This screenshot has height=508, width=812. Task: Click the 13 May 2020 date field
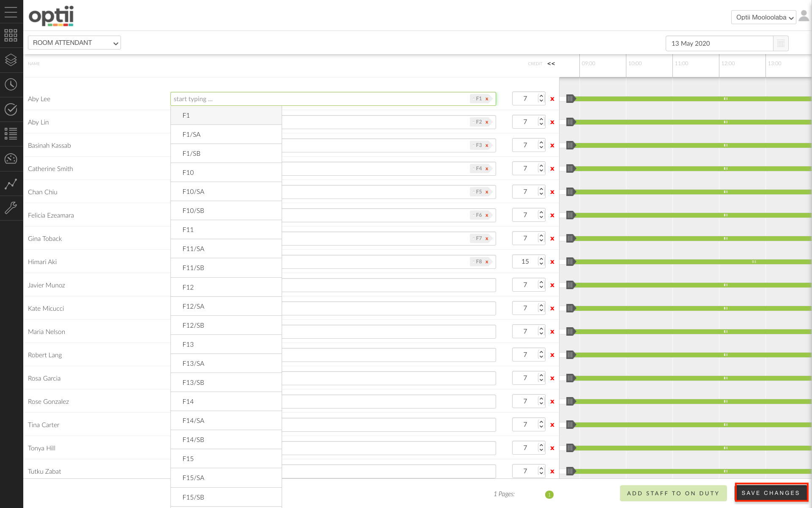point(719,44)
